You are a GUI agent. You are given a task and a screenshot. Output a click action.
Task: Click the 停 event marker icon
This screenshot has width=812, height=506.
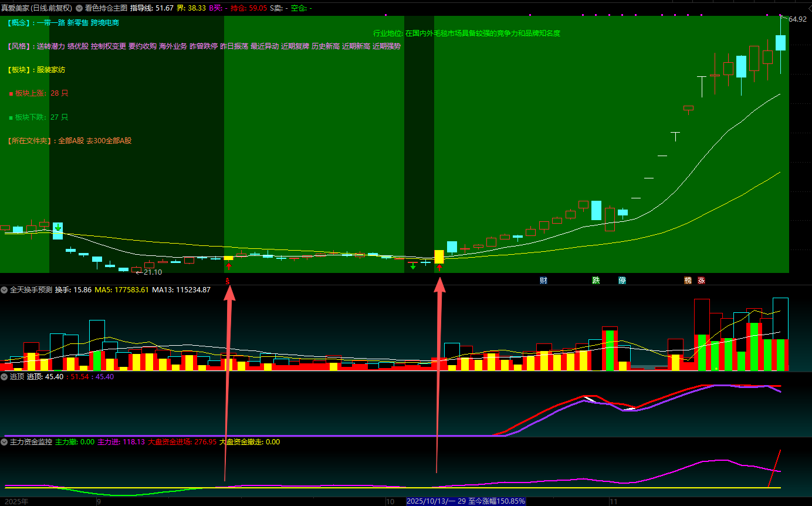coord(622,281)
